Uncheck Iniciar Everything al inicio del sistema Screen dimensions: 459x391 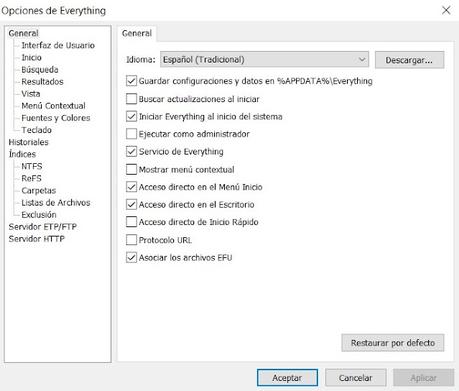(x=131, y=116)
